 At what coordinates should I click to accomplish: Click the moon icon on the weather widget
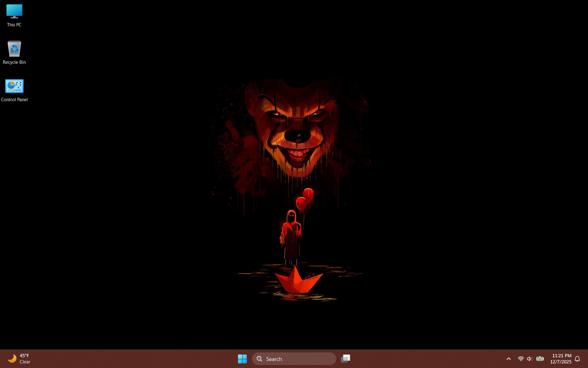(x=12, y=358)
